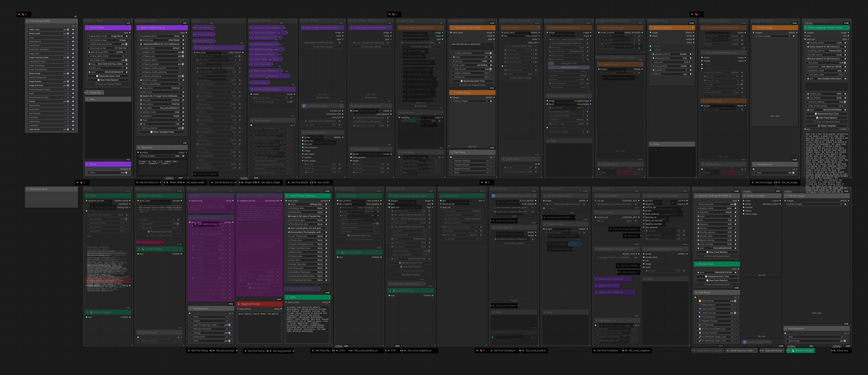Click New Fixed Random in Smart Folder
This screenshot has width=868, height=375.
coord(108,80)
